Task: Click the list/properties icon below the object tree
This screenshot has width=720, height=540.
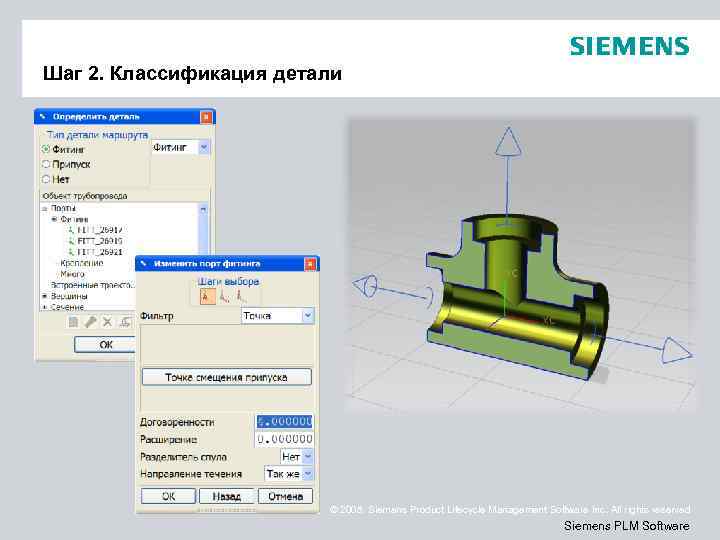Action: click(73, 322)
